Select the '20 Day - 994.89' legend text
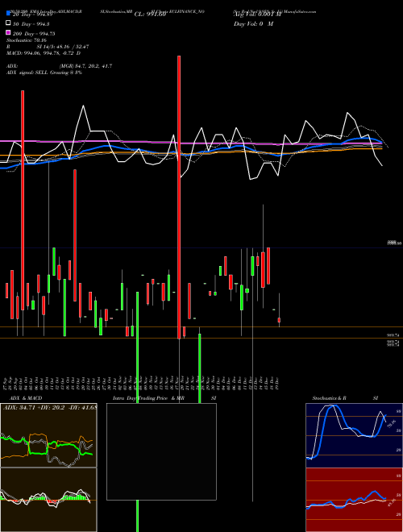This screenshot has width=403, height=532. pyautogui.click(x=32, y=15)
